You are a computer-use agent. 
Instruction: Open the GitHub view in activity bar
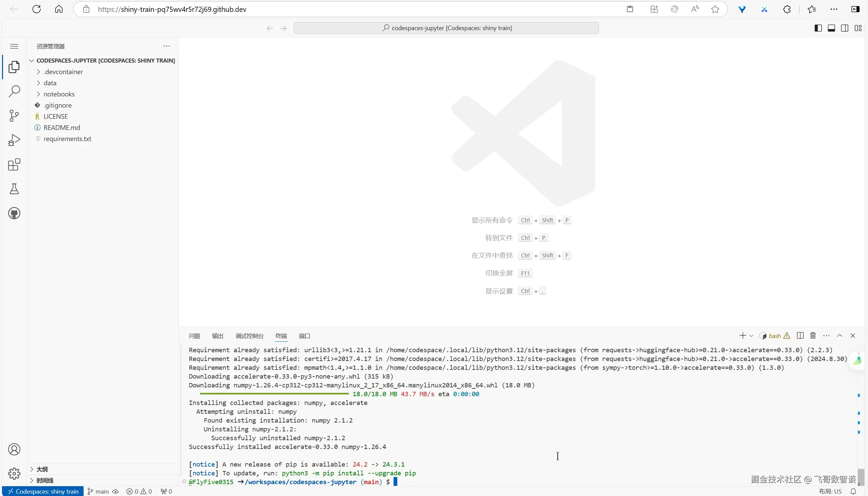coord(14,213)
